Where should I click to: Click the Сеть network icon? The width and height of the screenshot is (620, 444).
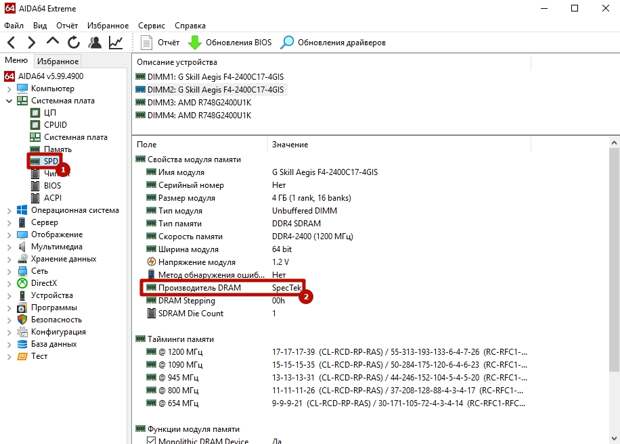(x=22, y=271)
